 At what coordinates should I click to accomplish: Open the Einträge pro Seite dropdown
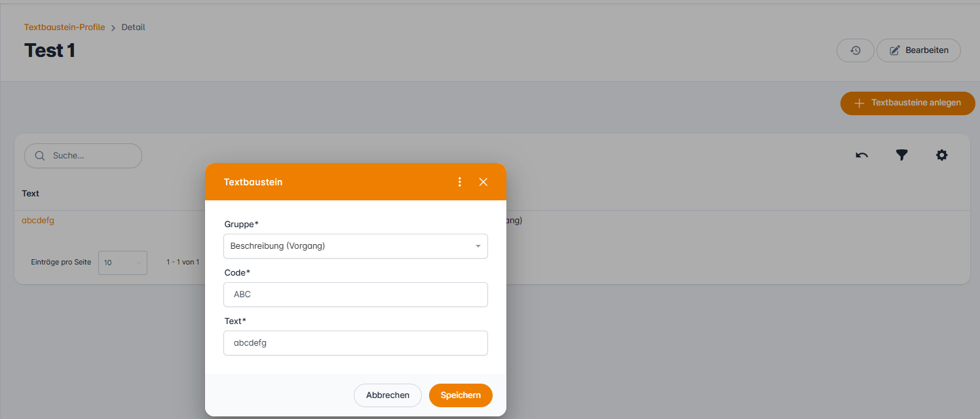point(122,263)
